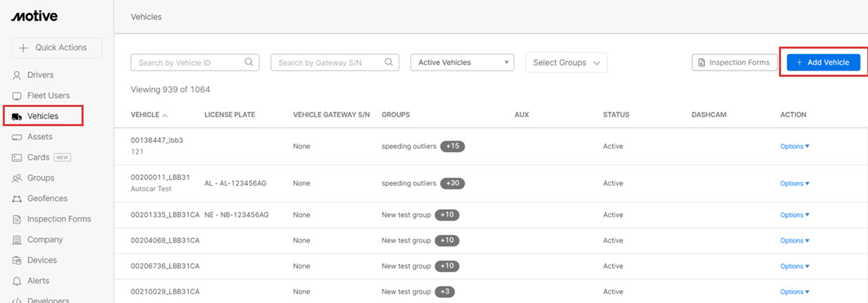This screenshot has width=868, height=303.
Task: Open the Drivers page
Action: 41,75
